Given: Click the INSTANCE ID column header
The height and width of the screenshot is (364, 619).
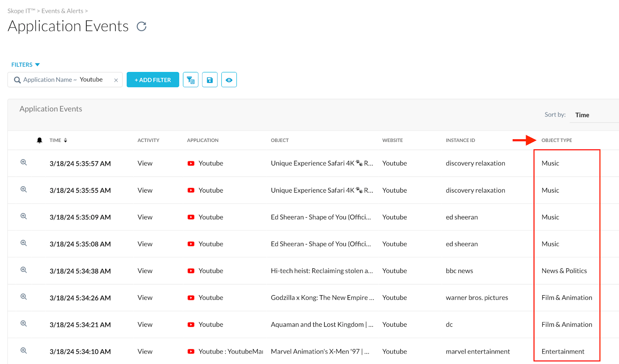Looking at the screenshot, I should [x=460, y=140].
